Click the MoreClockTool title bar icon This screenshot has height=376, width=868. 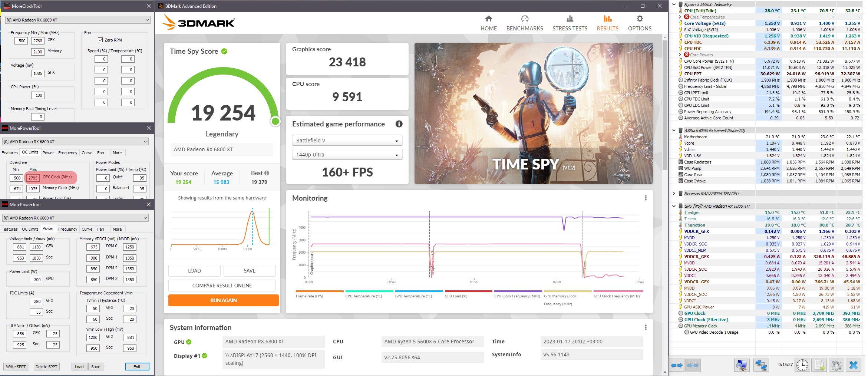click(x=7, y=6)
